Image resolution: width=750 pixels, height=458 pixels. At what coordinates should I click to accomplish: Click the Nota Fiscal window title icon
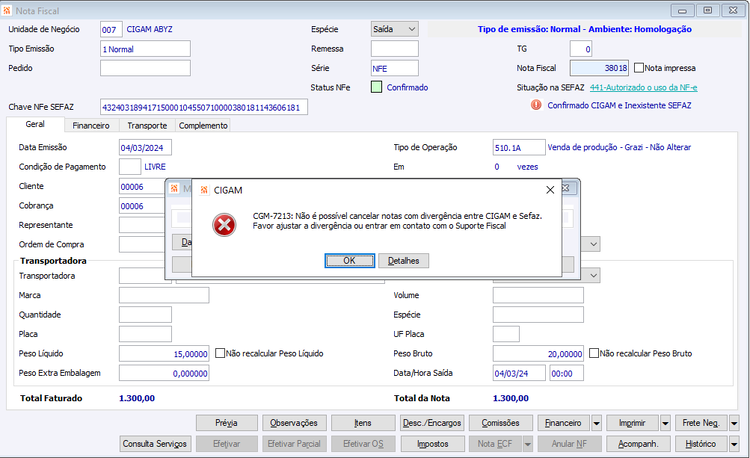pyautogui.click(x=7, y=10)
